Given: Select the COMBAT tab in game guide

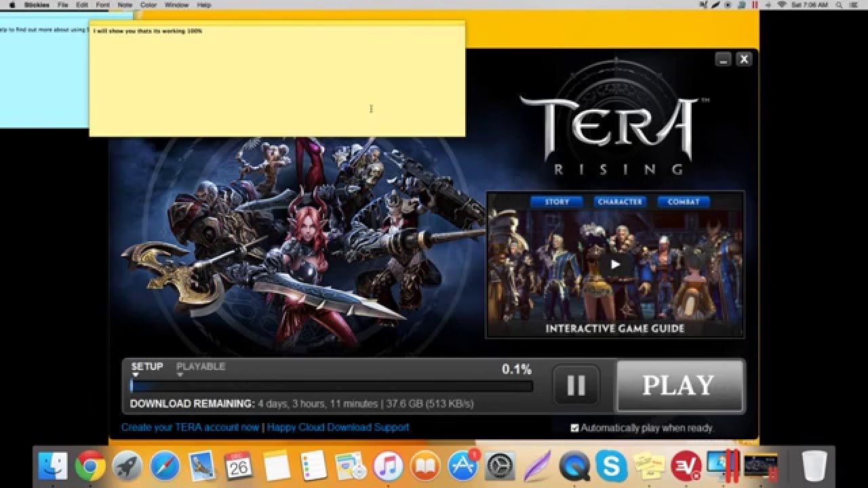Looking at the screenshot, I should pyautogui.click(x=683, y=202).
